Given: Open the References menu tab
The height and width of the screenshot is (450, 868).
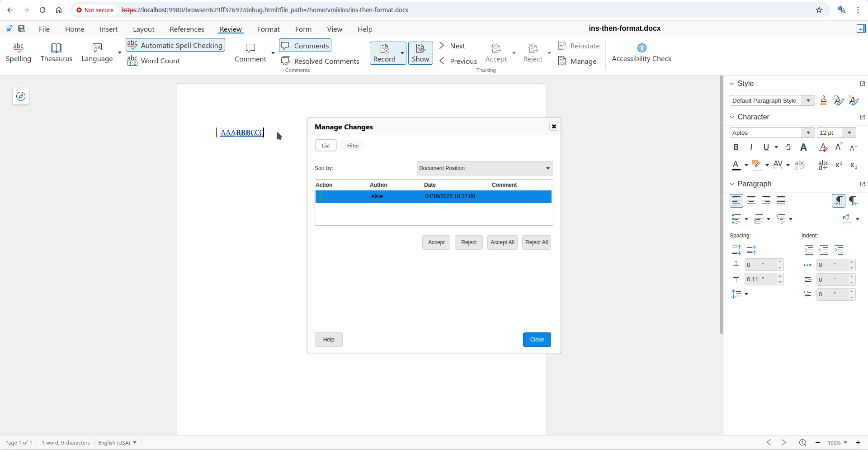Looking at the screenshot, I should pos(187,29).
